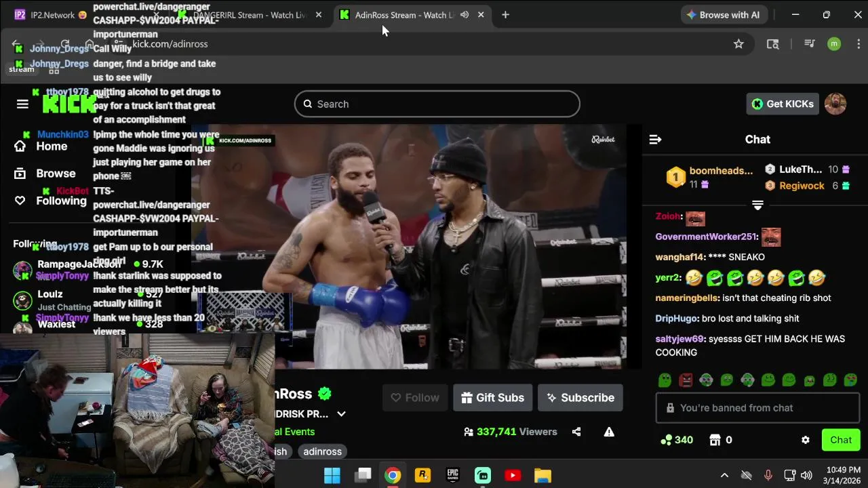Show hidden system tray icons chevron
Viewport: 868px width, 488px height.
point(724,475)
